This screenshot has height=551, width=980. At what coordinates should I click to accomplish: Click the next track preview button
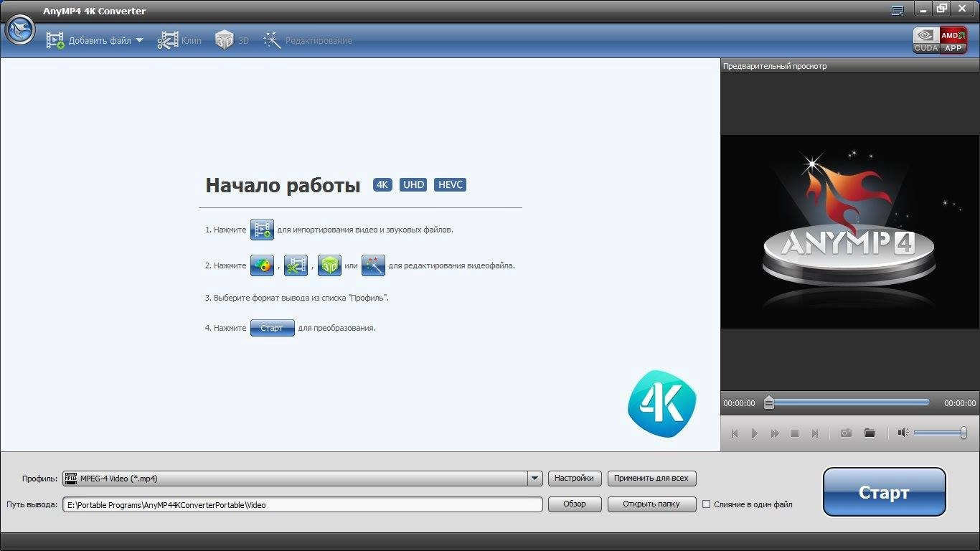click(x=815, y=433)
